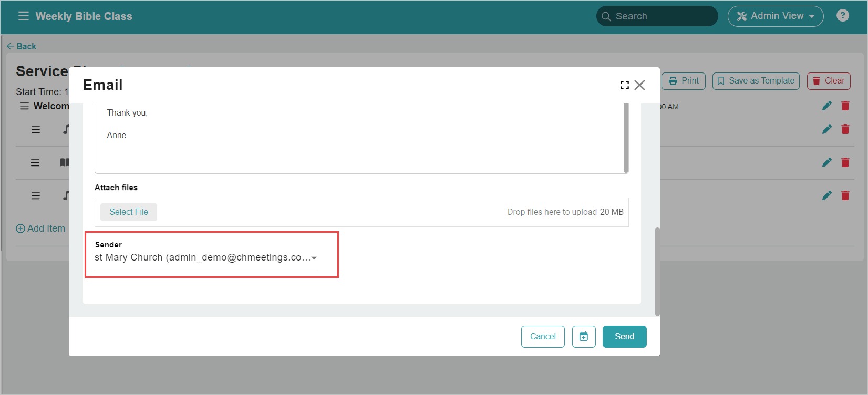
Task: Click the trash icon of the first music item row
Action: 845,129
